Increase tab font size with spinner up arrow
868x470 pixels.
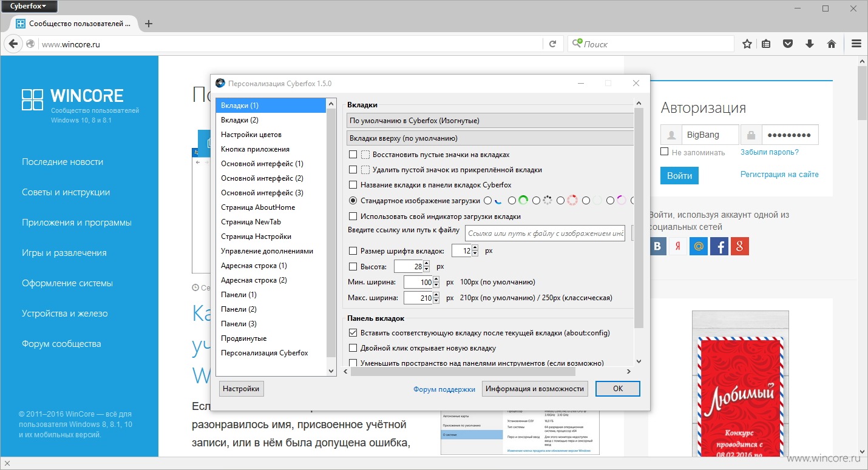coord(475,247)
